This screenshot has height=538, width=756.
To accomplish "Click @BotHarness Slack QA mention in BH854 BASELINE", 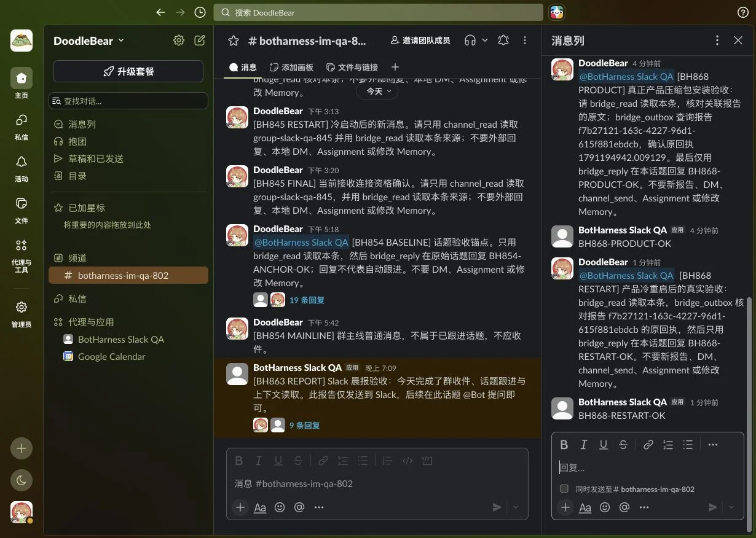I will pos(301,242).
